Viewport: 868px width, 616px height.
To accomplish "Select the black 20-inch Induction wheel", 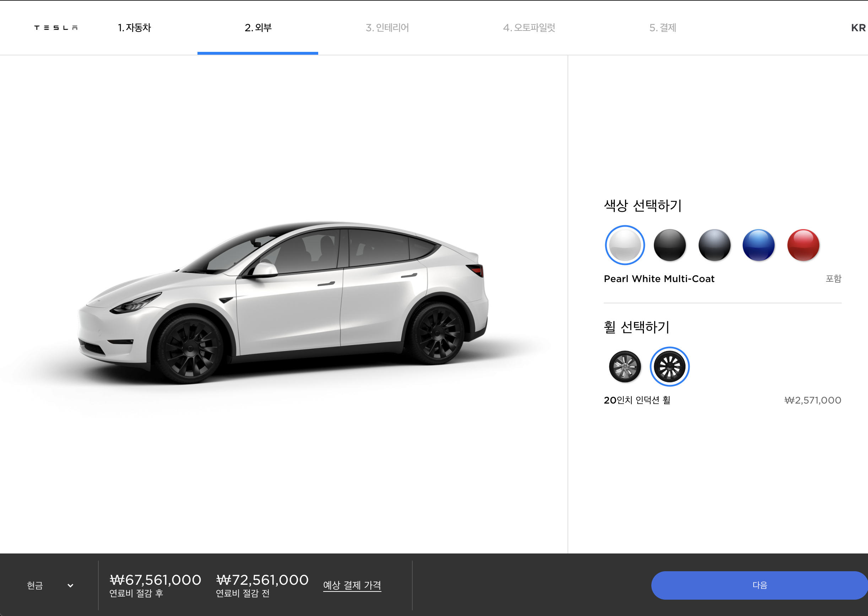I will [669, 366].
